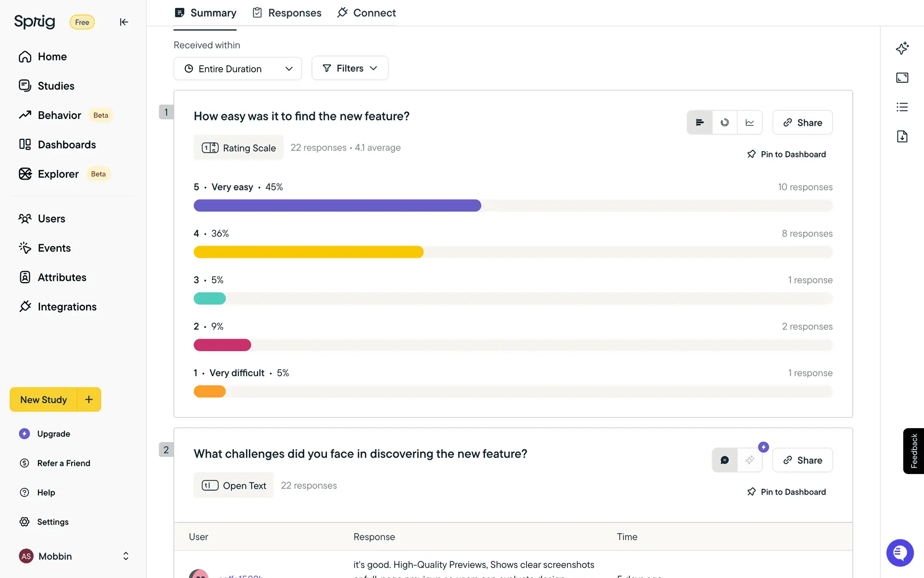Click the fullscreen expand icon
Viewport: 924px width, 578px height.
[902, 78]
